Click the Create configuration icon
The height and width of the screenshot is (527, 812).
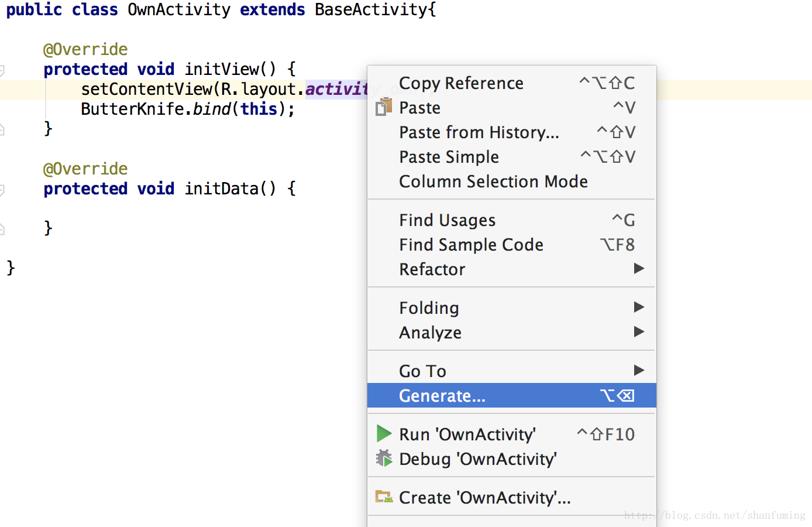384,497
